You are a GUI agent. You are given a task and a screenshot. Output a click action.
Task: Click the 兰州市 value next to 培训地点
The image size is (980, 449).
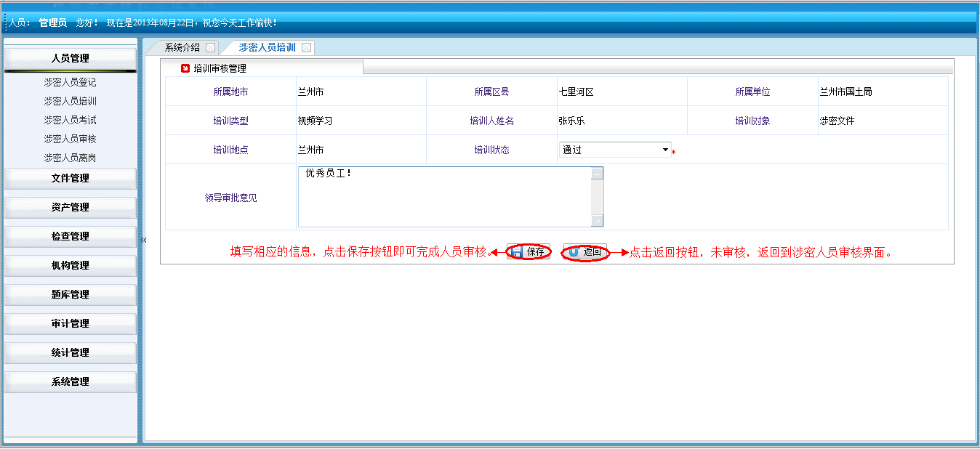[310, 150]
